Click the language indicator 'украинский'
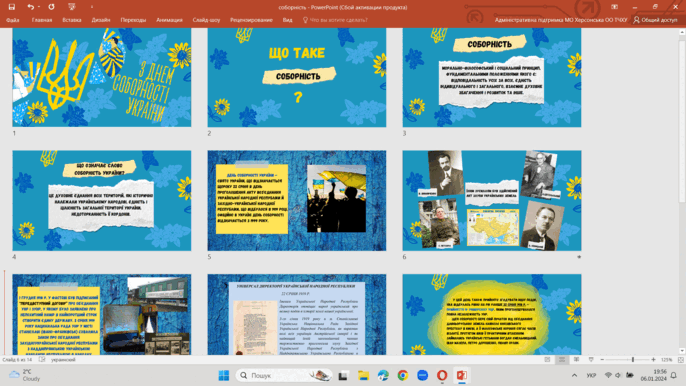This screenshot has height=386, width=686. pos(63,360)
